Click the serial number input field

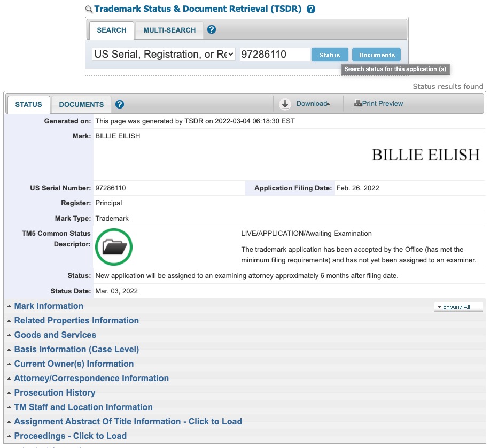point(275,54)
